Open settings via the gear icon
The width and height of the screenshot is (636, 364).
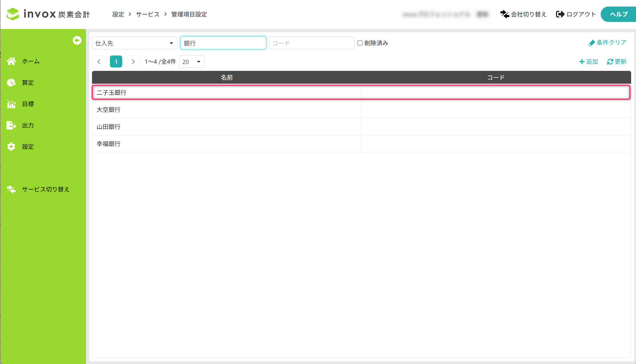(11, 147)
